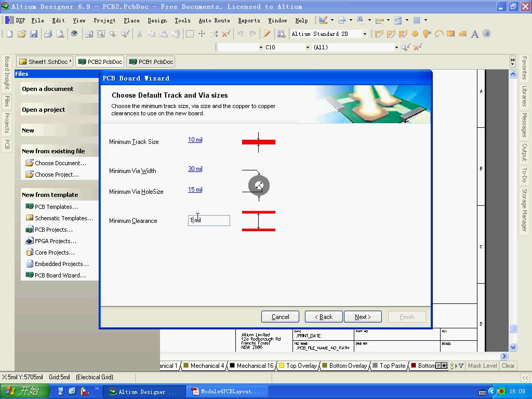The image size is (532, 399).
Task: Collapse the status bar panel chevron
Action: click(525, 377)
